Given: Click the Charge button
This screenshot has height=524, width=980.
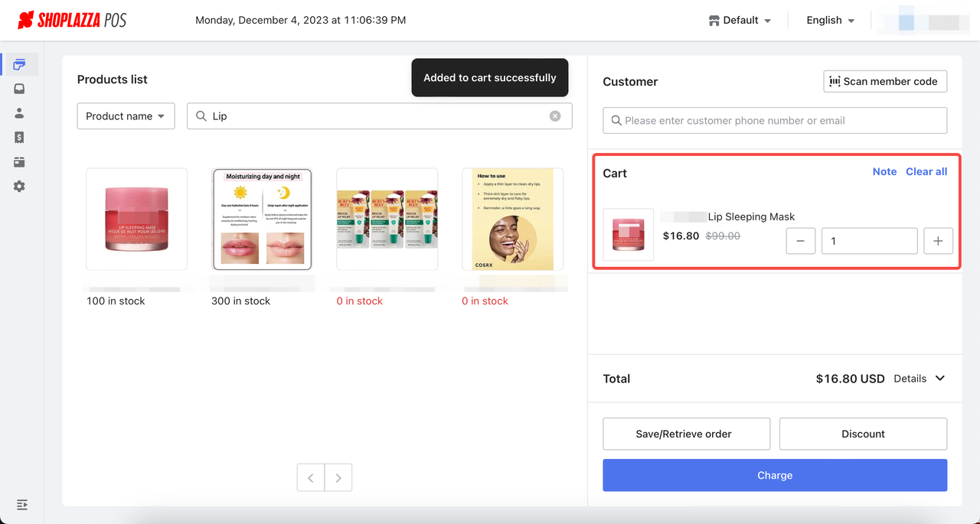Looking at the screenshot, I should 775,475.
